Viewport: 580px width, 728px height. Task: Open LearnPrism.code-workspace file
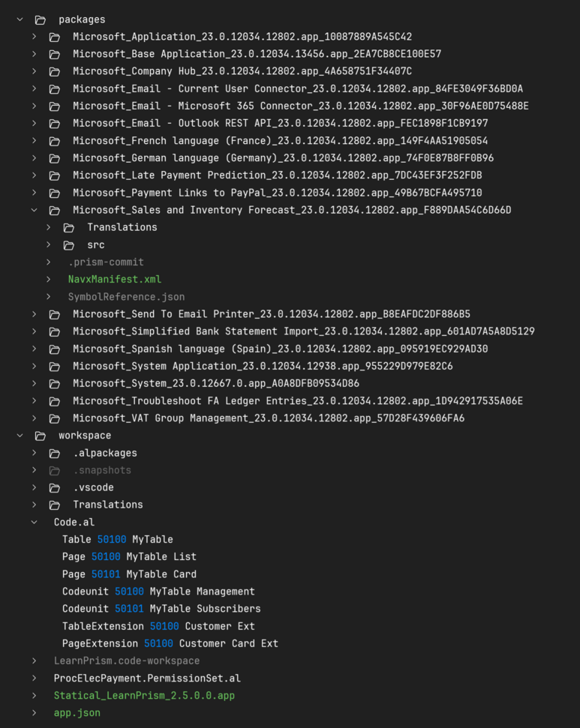coord(126,661)
